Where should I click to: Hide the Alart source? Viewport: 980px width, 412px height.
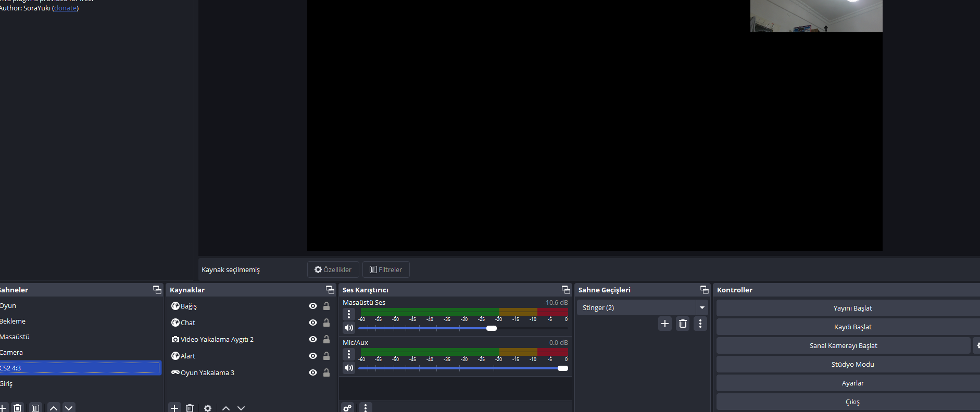313,356
